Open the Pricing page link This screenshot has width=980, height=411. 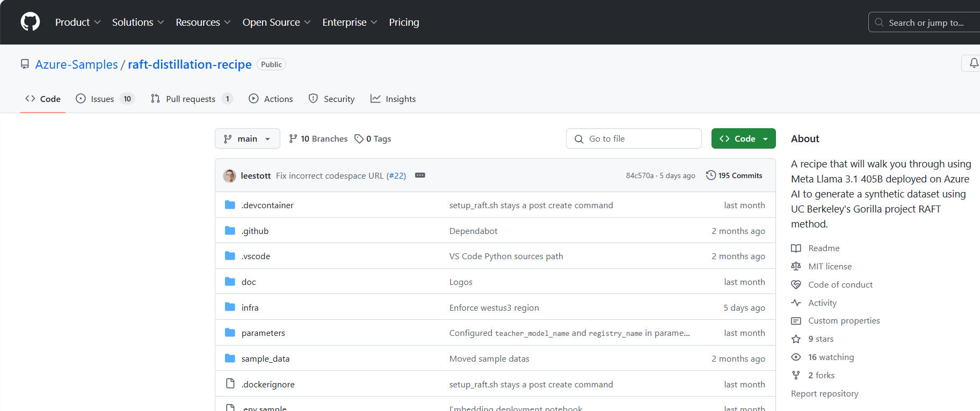point(404,22)
